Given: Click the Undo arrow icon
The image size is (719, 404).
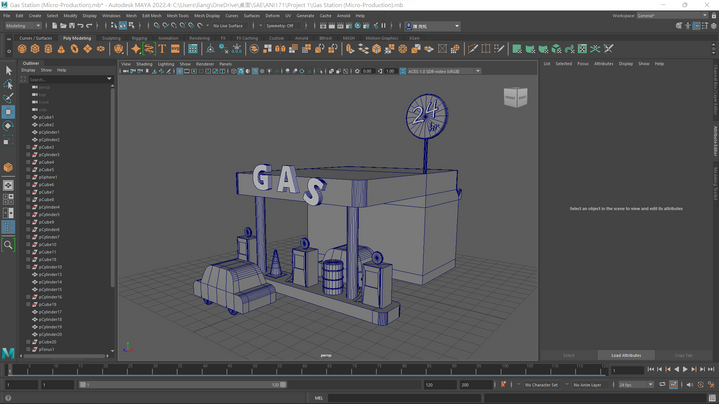Looking at the screenshot, I should tap(80, 26).
